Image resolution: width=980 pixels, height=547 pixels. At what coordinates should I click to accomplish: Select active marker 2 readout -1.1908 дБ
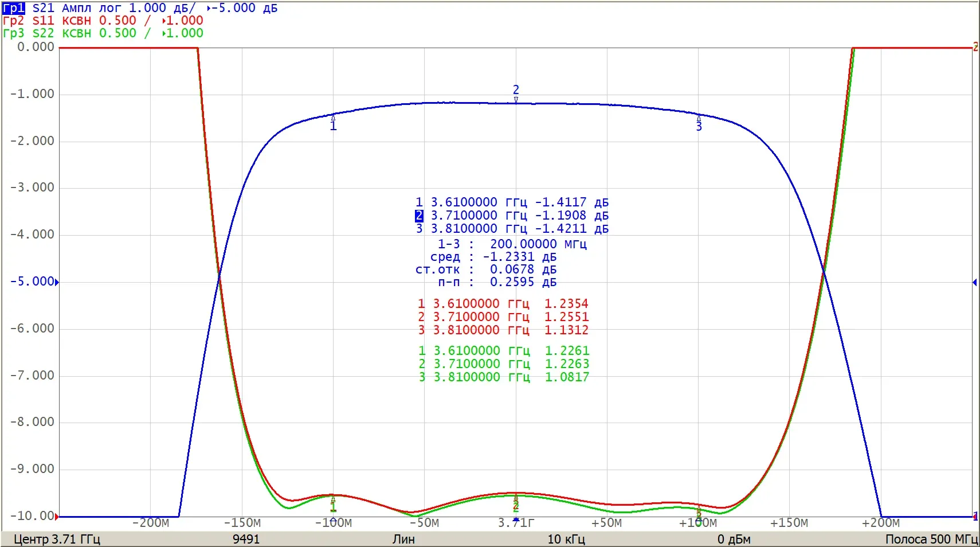click(512, 216)
